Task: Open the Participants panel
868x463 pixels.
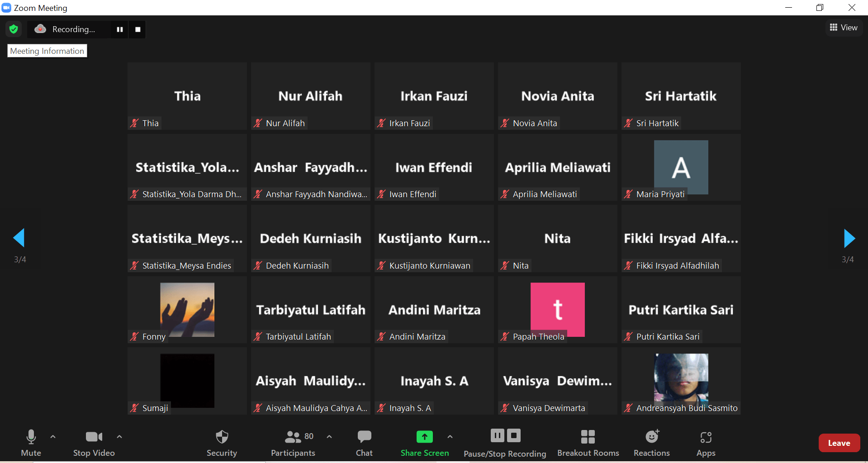Action: 293,443
